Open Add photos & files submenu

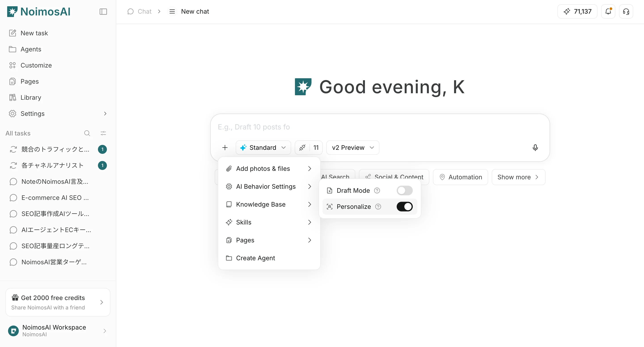click(x=269, y=169)
